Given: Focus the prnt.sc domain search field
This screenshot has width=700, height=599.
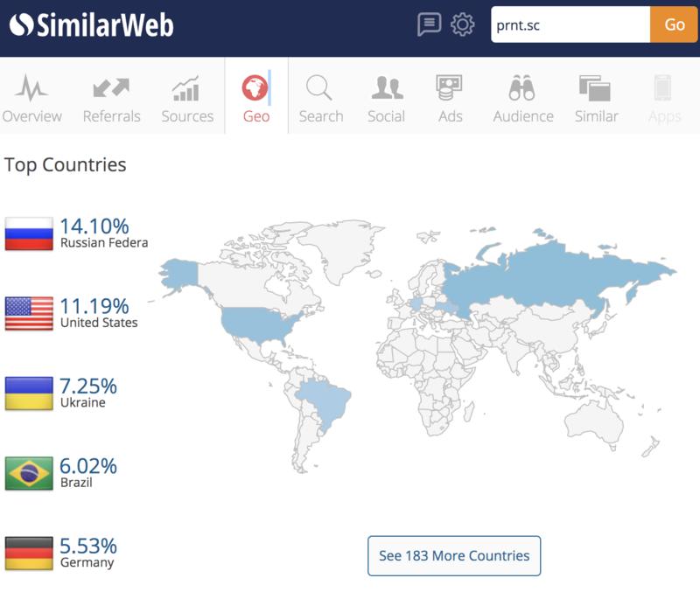Looking at the screenshot, I should click(x=570, y=24).
